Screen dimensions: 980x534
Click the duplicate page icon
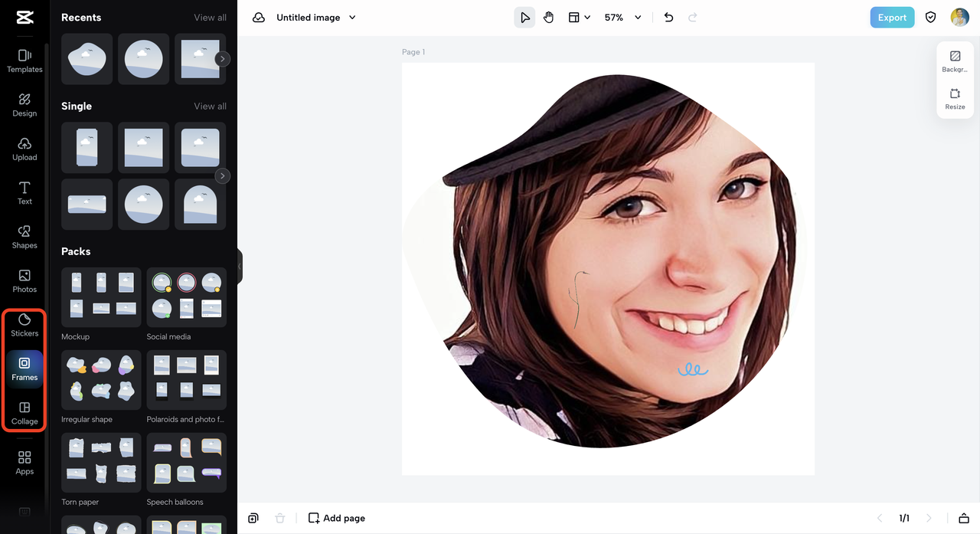click(x=253, y=518)
